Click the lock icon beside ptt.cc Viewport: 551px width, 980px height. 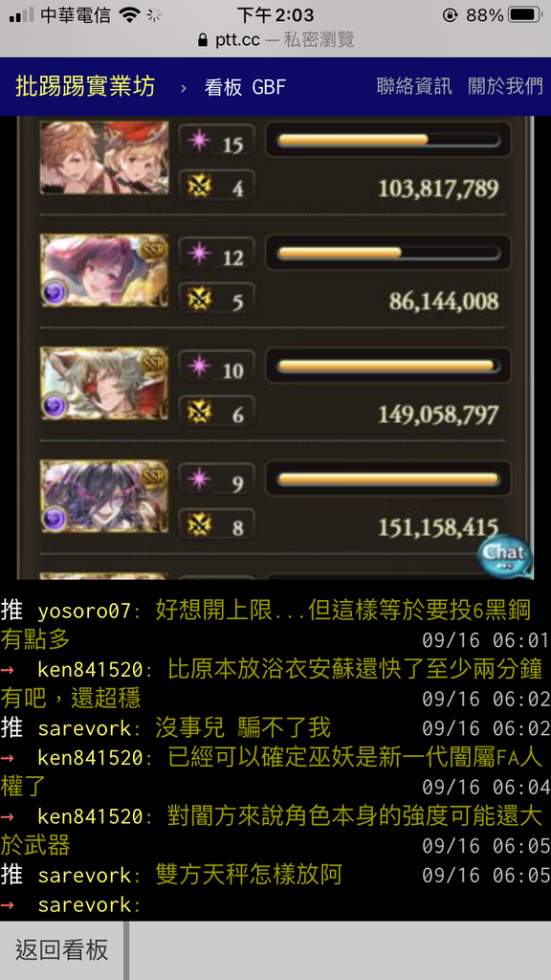click(x=202, y=40)
